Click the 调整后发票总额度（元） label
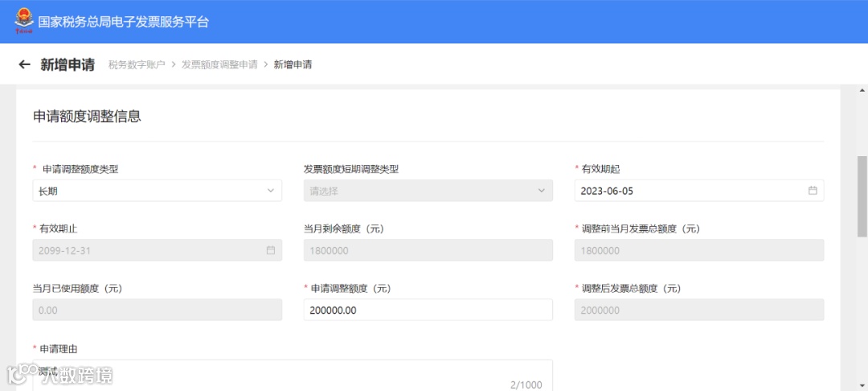The height and width of the screenshot is (391, 868). 631,289
